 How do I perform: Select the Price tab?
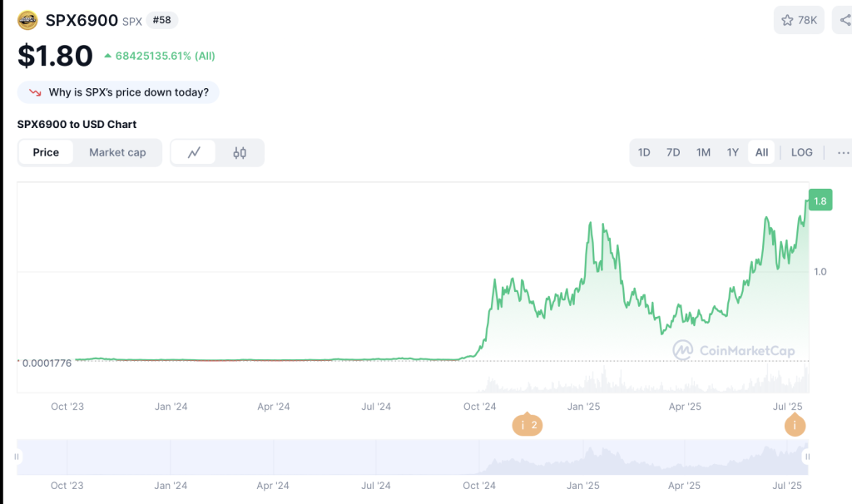[x=46, y=152]
